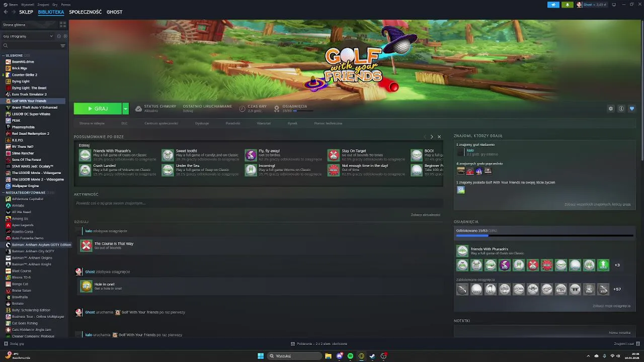Open Dodaj grę at bottom left
Viewport: 644px width, 362px height.
coord(14,344)
